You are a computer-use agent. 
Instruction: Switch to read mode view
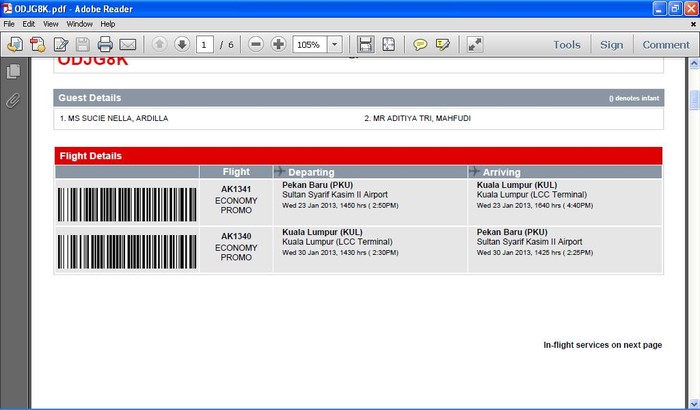tap(475, 44)
